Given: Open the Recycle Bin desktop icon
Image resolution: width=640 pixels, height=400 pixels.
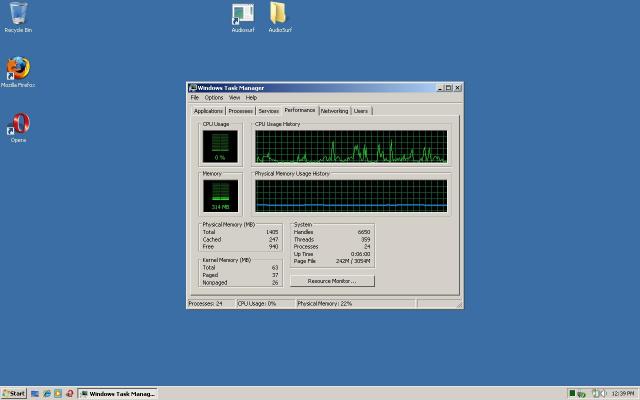Looking at the screenshot, I should point(18,17).
